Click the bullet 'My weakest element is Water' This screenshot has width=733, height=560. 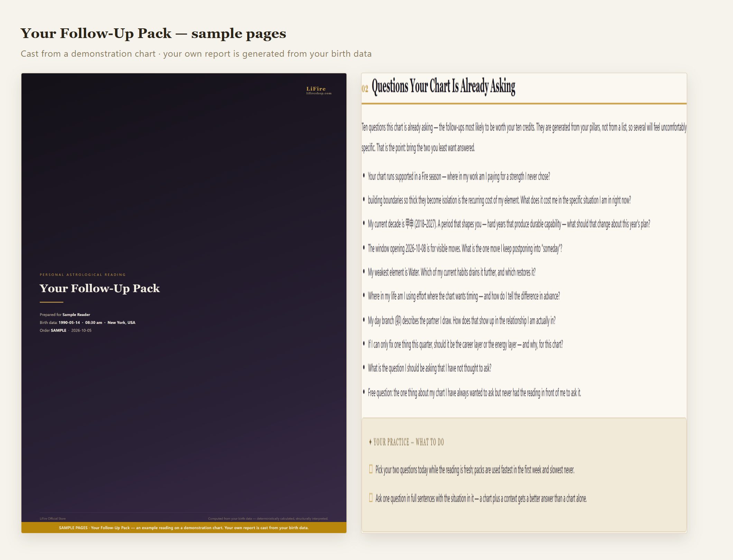[452, 272]
